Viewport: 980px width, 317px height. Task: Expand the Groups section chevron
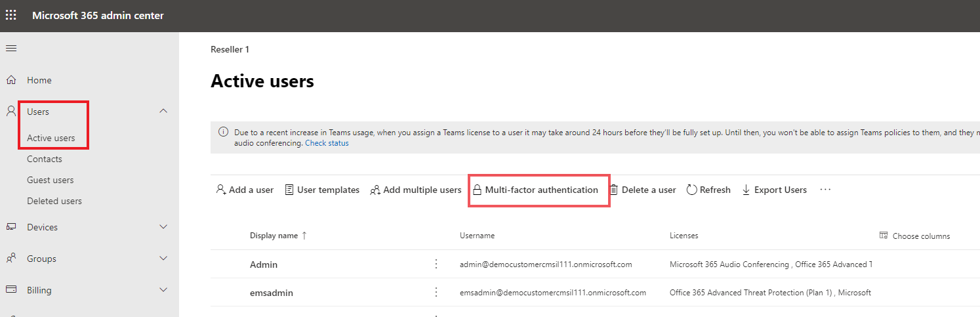pyautogui.click(x=164, y=259)
